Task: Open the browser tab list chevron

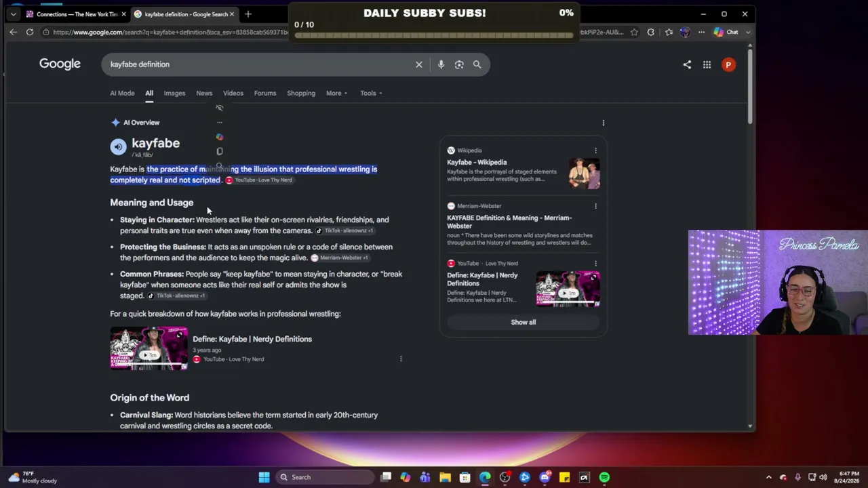Action: tap(13, 14)
